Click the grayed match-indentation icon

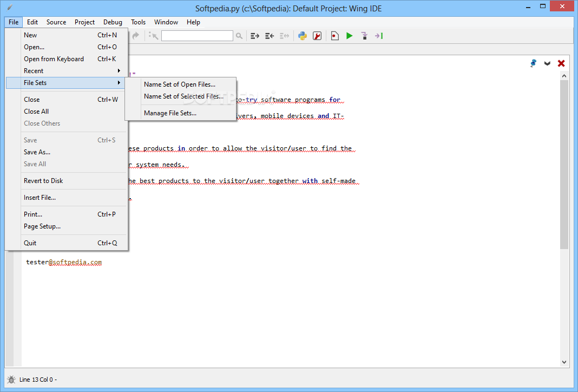(284, 36)
